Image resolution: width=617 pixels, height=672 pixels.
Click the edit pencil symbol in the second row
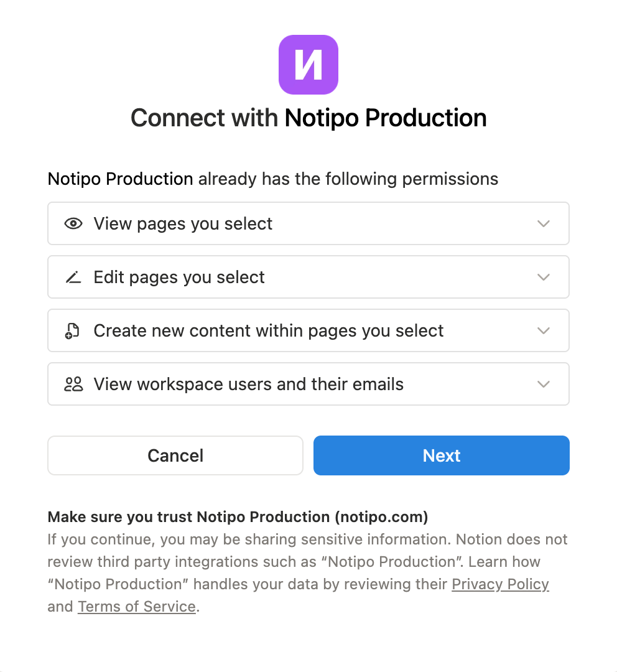[x=73, y=277]
